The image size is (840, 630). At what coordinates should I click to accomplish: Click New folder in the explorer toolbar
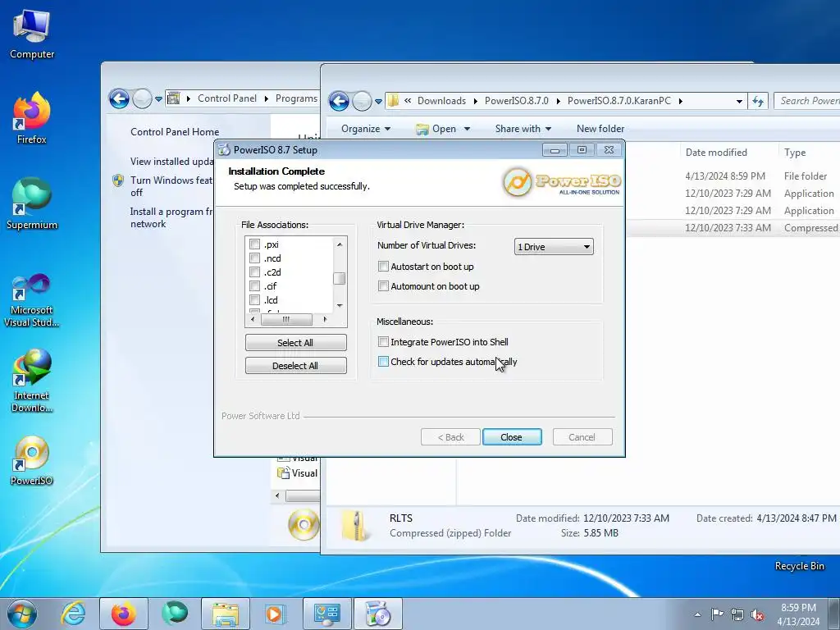click(x=600, y=129)
